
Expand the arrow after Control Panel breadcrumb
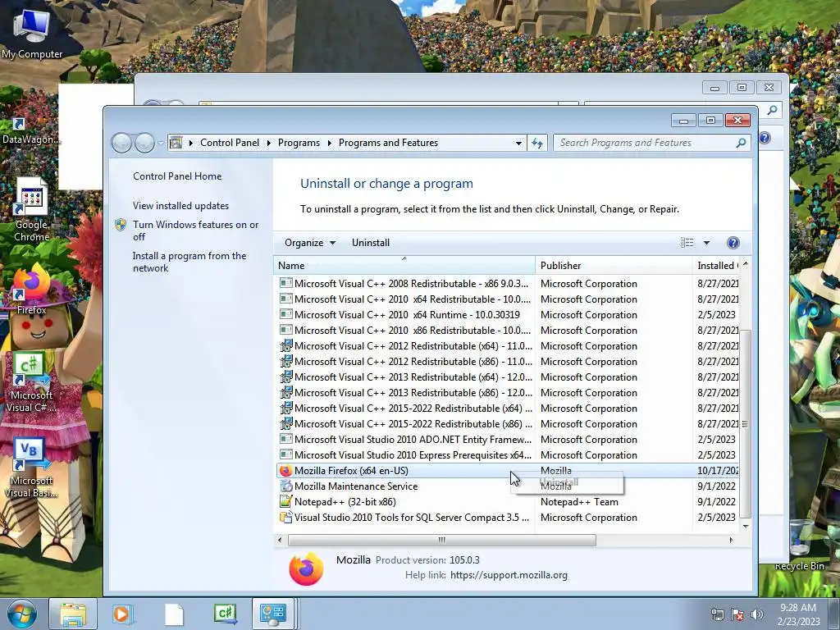point(268,143)
